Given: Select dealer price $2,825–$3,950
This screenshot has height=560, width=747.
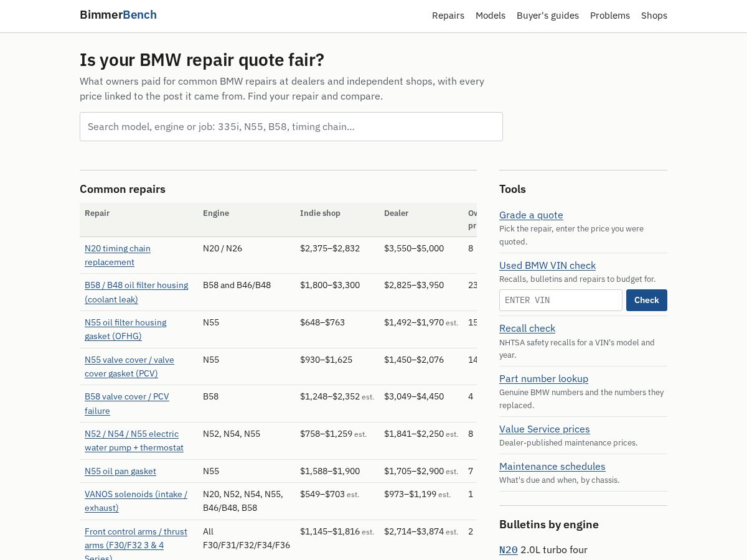Looking at the screenshot, I should tap(414, 285).
